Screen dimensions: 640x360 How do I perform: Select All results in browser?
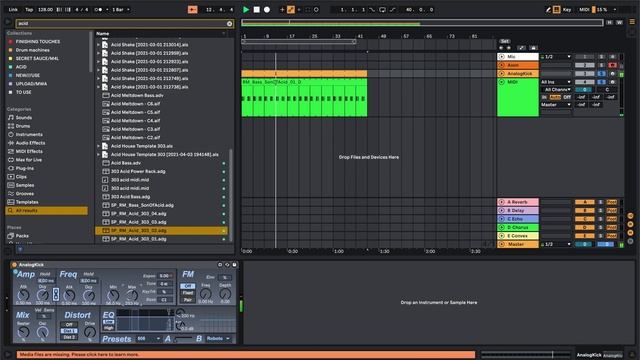click(47, 211)
